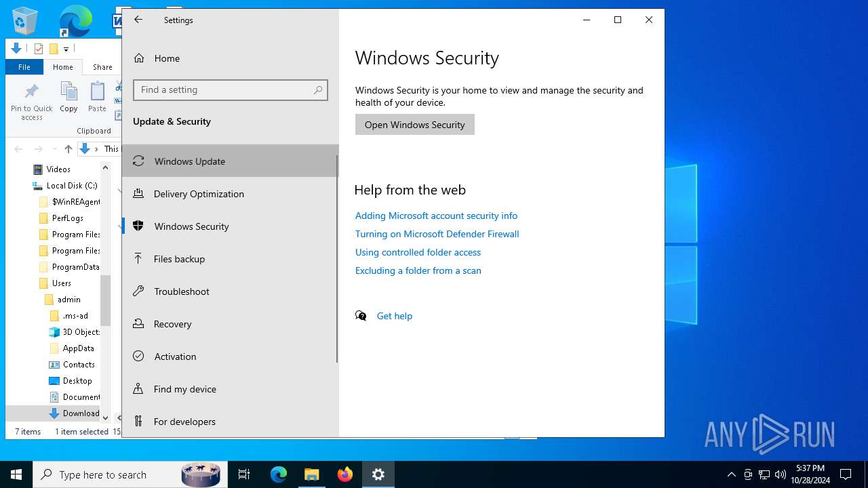Select Contacts folder in tree
The width and height of the screenshot is (868, 488).
coord(79,364)
